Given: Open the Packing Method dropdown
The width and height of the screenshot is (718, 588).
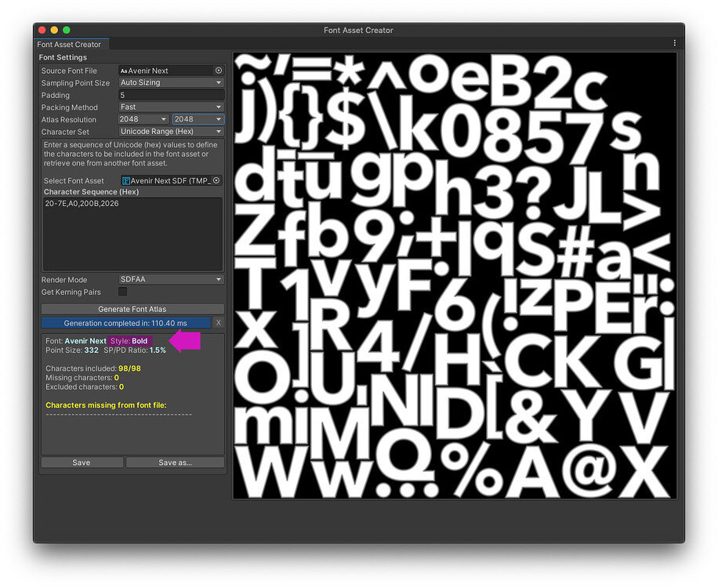Looking at the screenshot, I should click(x=171, y=107).
